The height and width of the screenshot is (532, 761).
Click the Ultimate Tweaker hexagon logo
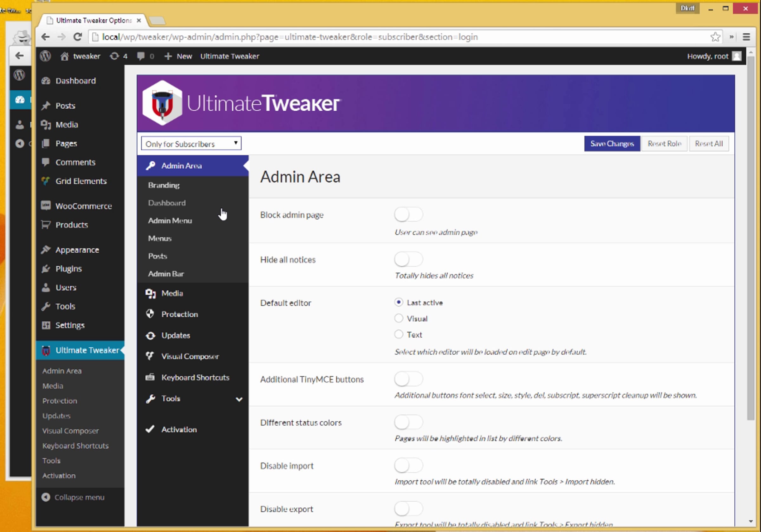(162, 103)
